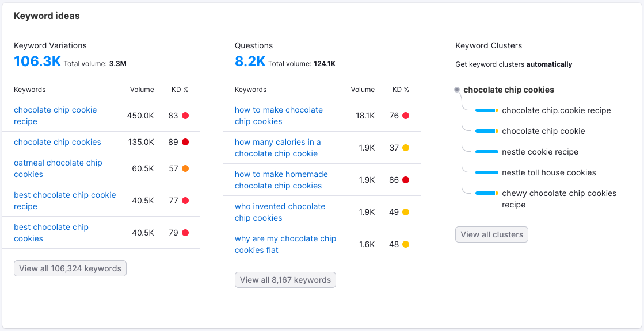Click the red KD dot for chocolate chip cookie recipe
Image resolution: width=644 pixels, height=331 pixels.
pyautogui.click(x=185, y=116)
